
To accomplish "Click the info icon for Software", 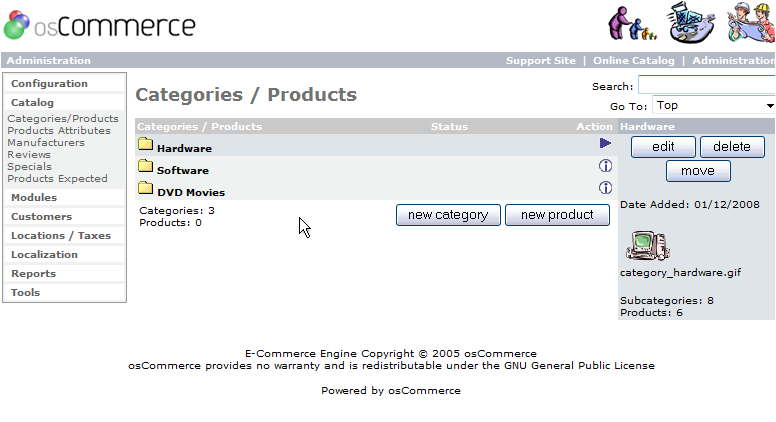I will click(605, 166).
